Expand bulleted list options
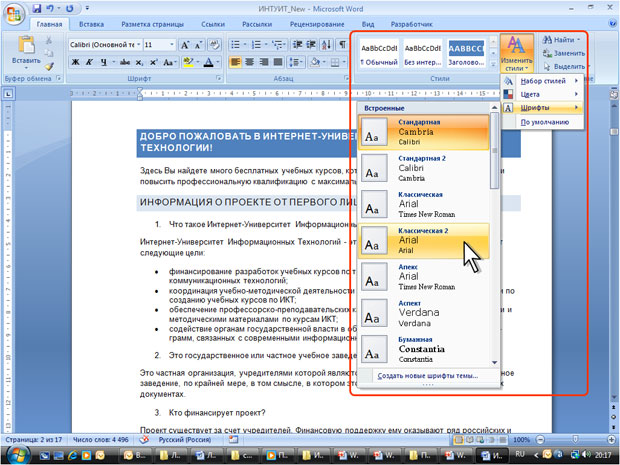620x465 pixels. point(245,45)
